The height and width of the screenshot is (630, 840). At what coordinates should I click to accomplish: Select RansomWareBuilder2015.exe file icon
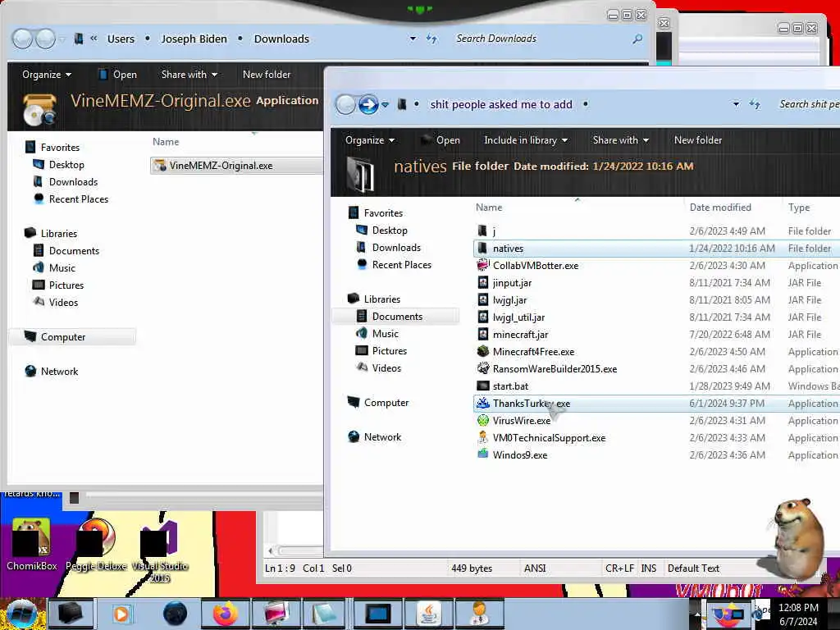click(x=483, y=368)
